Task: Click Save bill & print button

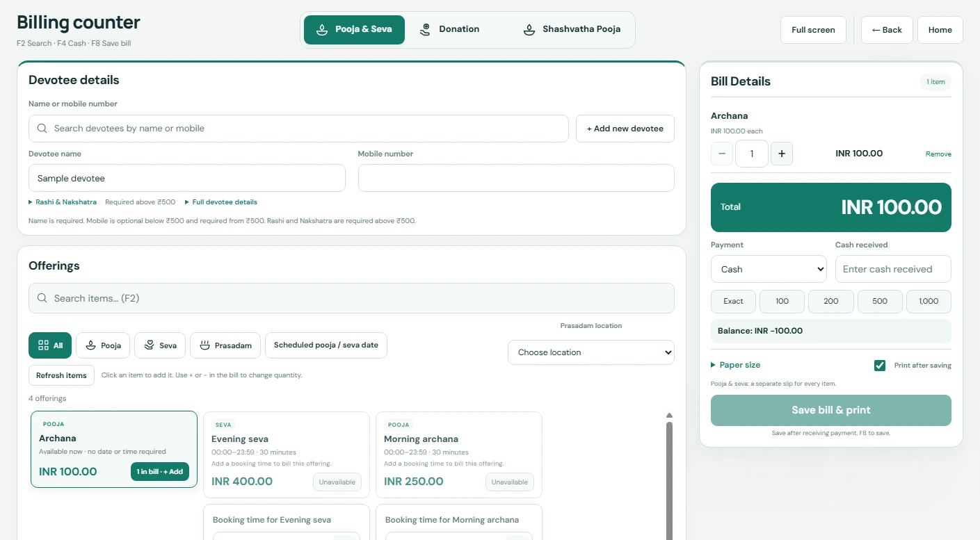Action: click(x=831, y=410)
